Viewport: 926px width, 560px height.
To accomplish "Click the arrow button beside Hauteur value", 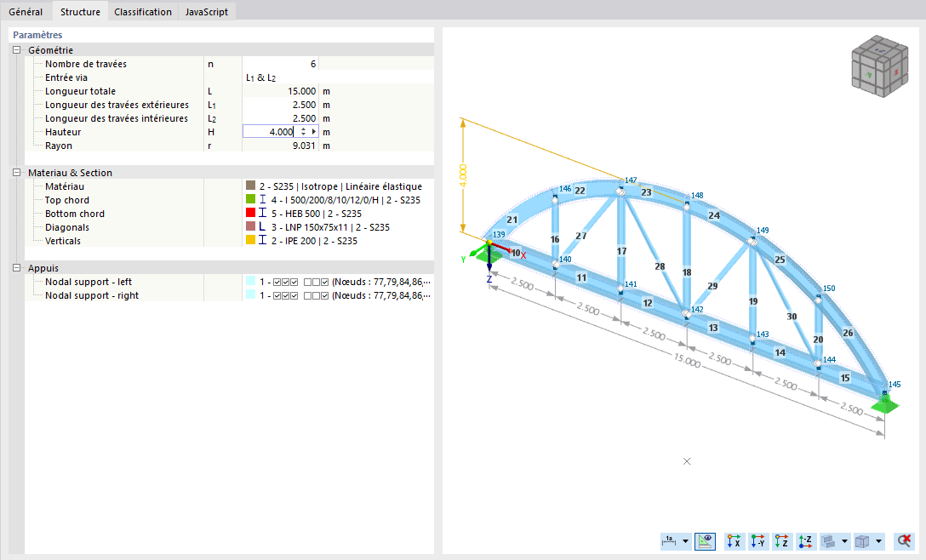I will click(313, 132).
